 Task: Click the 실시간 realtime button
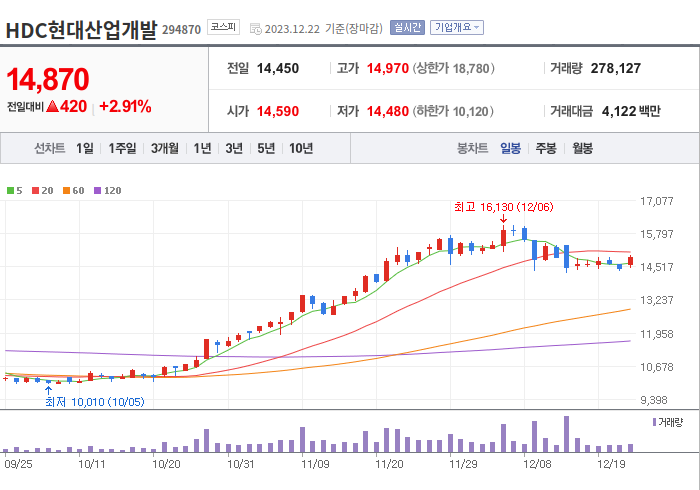coord(407,28)
